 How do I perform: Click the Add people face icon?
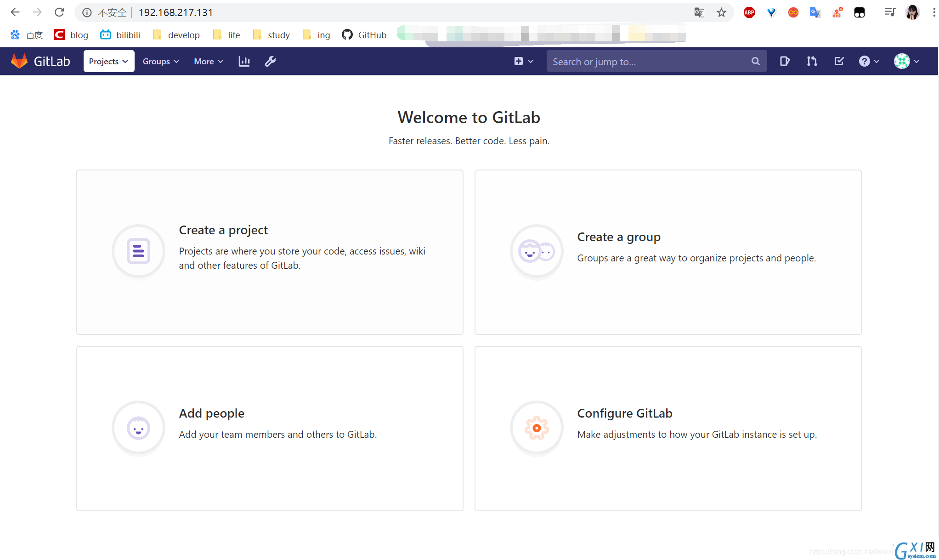tap(138, 428)
